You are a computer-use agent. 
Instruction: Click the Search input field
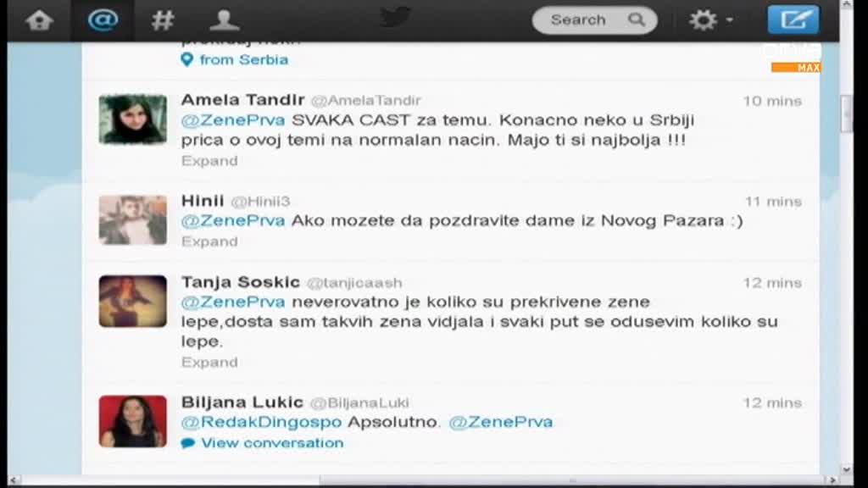pyautogui.click(x=594, y=20)
